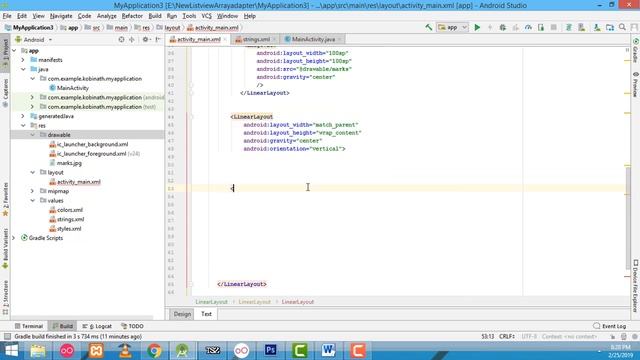The image size is (640, 360).
Task: Open the VCS menu
Action: [x=207, y=16]
